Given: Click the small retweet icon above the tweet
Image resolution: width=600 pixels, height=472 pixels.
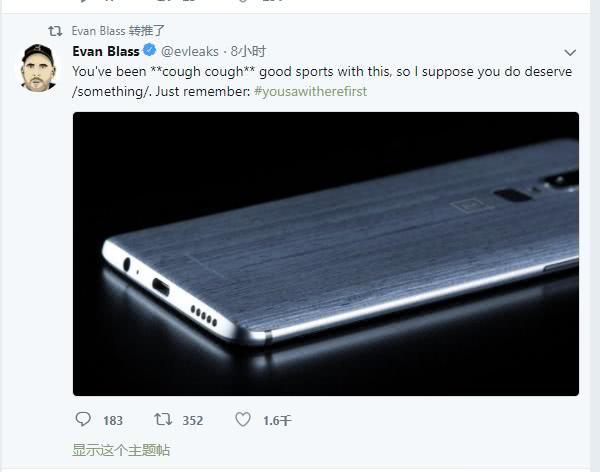Looking at the screenshot, I should coord(56,31).
